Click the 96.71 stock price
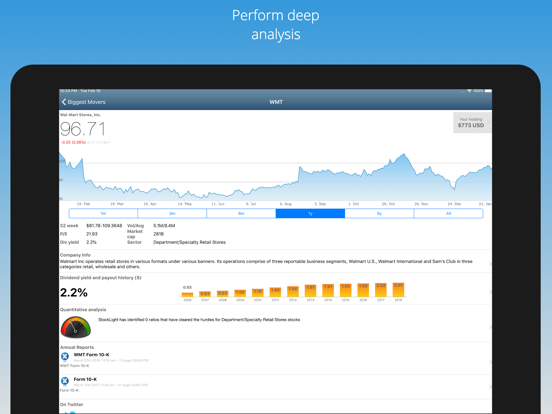The width and height of the screenshot is (552, 414). [83, 129]
